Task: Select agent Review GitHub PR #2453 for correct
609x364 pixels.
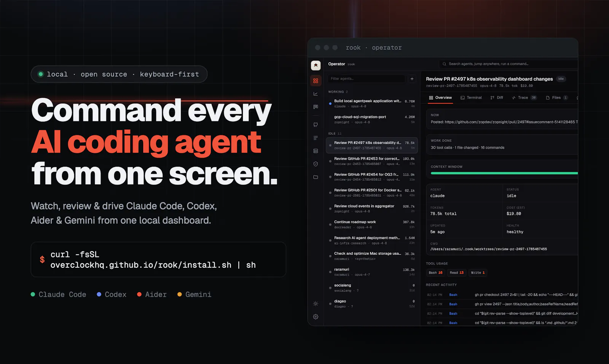Action: tap(372, 161)
